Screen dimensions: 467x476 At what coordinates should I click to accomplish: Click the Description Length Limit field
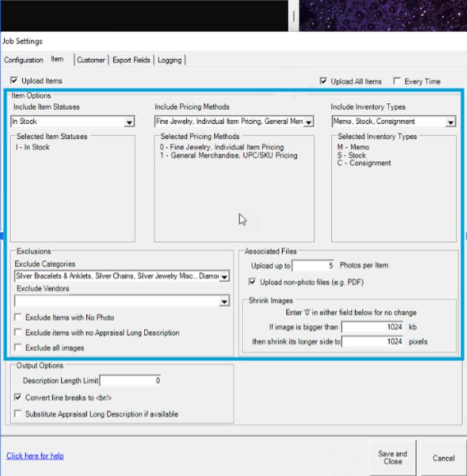pos(132,381)
